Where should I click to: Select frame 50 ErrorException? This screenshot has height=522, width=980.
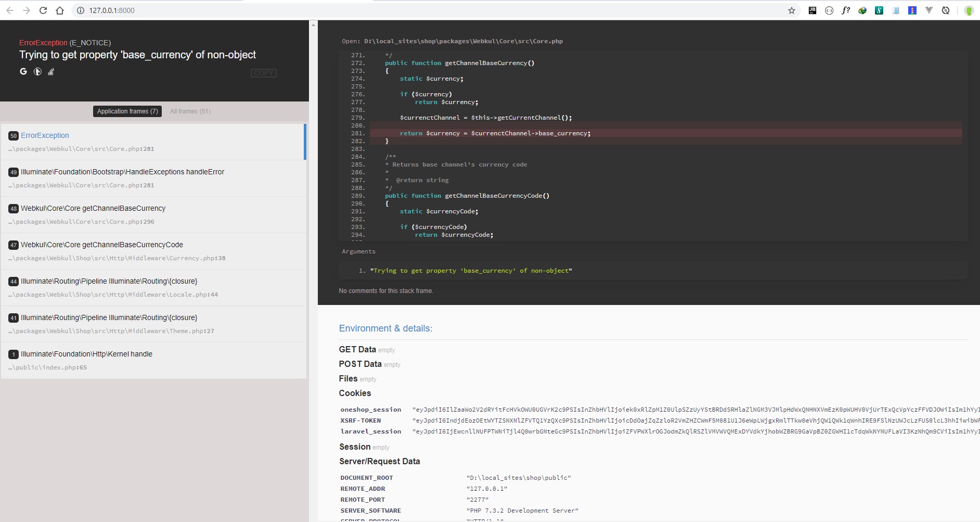pos(153,142)
